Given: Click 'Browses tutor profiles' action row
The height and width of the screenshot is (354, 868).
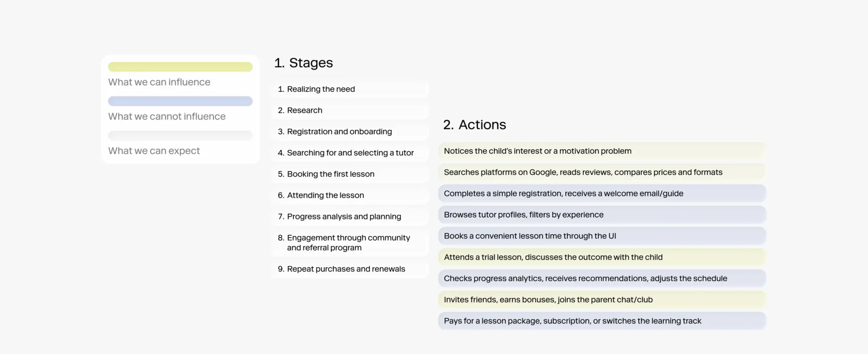Looking at the screenshot, I should [x=523, y=215].
